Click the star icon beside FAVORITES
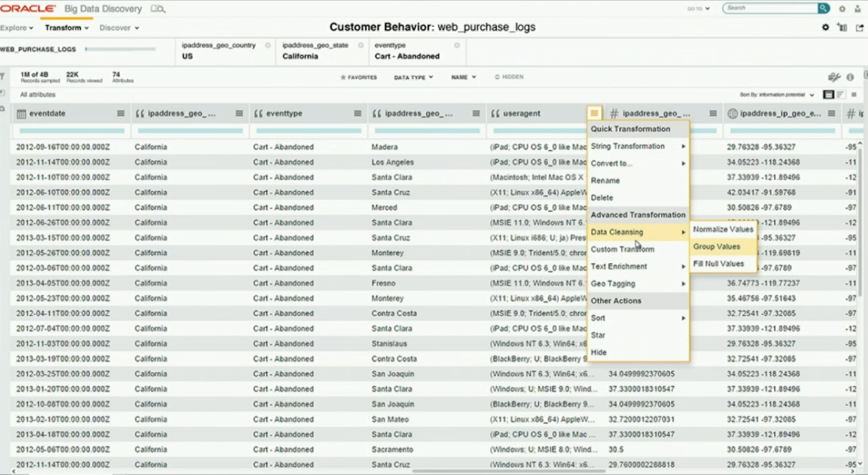Viewport: 868px width, 475px height. point(343,77)
